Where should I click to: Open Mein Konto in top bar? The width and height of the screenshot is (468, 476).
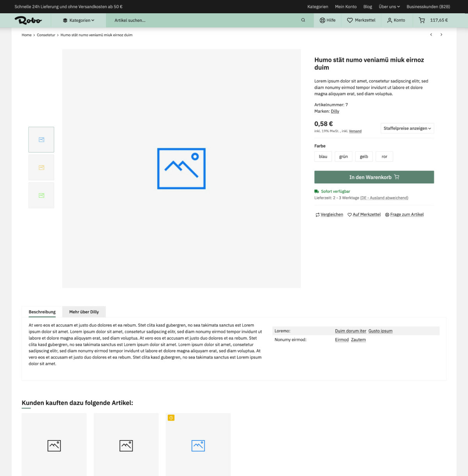pos(346,7)
